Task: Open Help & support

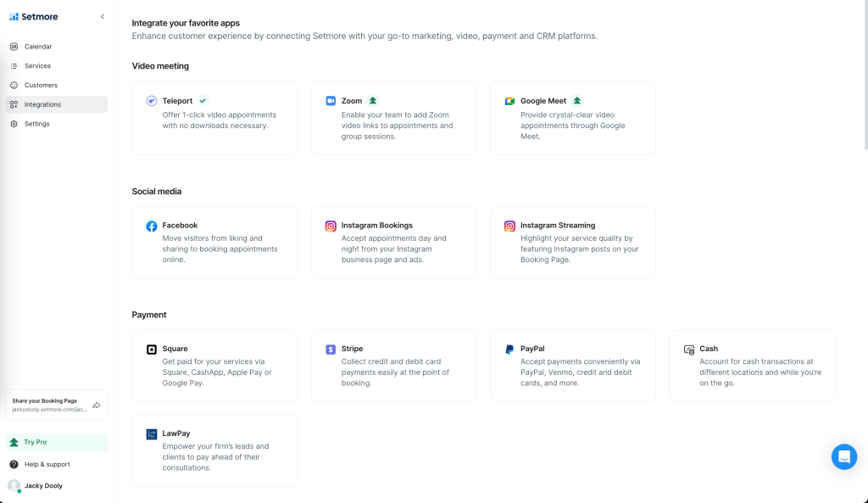Action: pos(47,464)
